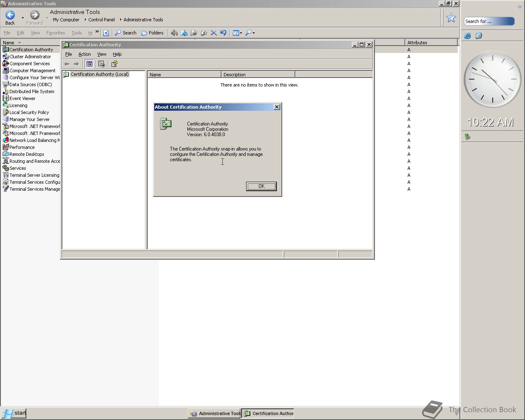The image size is (525, 420).
Task: Click the Start button
Action: (x=14, y=413)
